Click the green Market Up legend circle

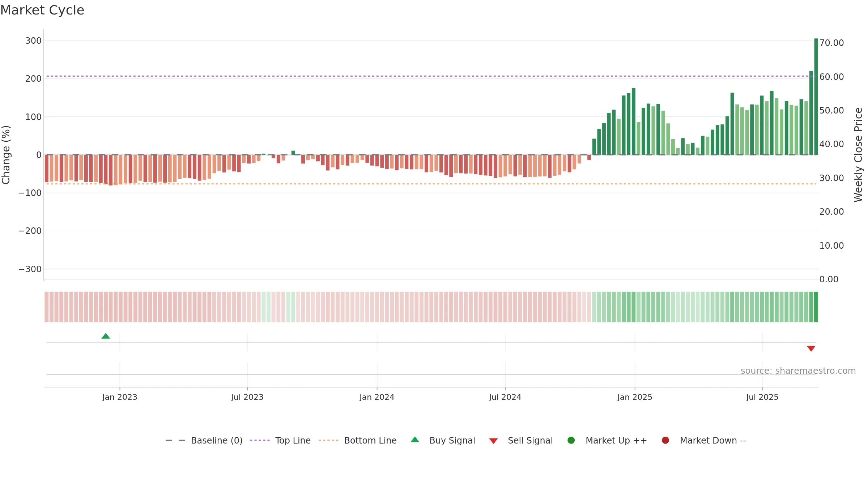point(571,440)
